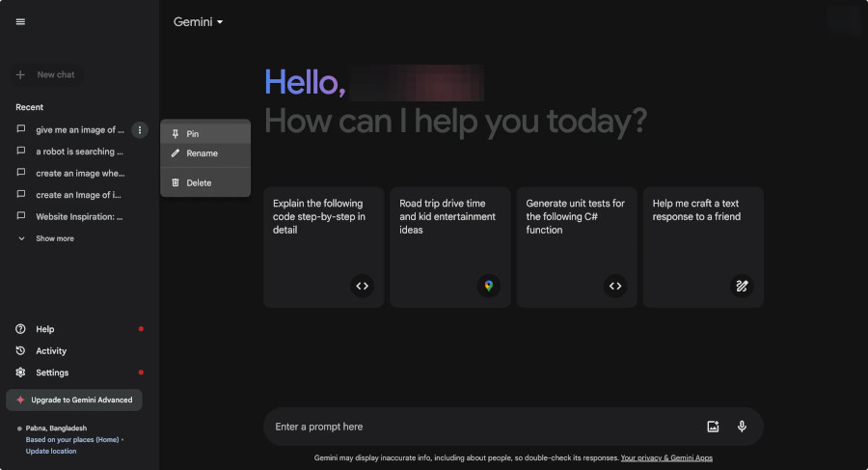Click chat bubble icon beside 'a robot is searching'

point(21,151)
